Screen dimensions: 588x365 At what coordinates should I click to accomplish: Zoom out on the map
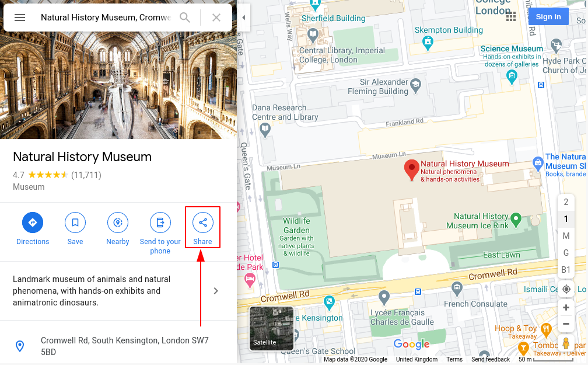(566, 324)
